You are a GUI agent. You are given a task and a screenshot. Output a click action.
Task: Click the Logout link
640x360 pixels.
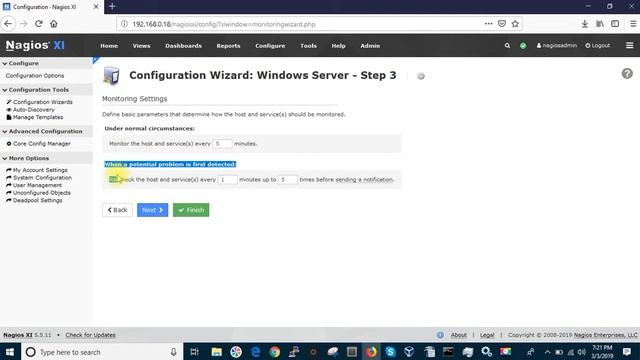(x=598, y=45)
